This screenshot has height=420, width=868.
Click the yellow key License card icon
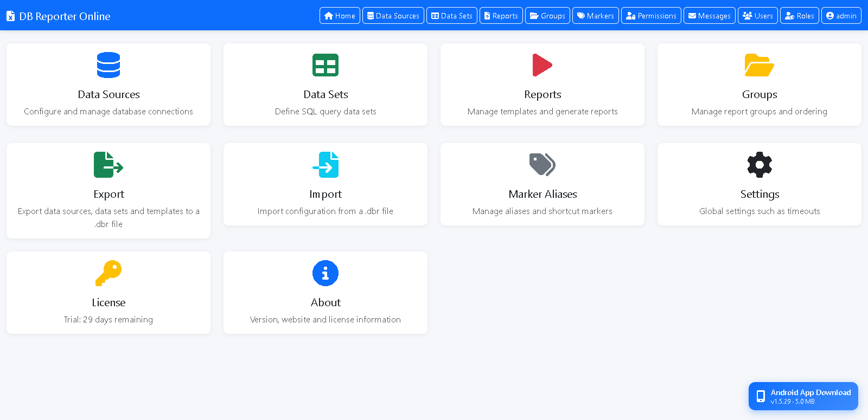pos(108,273)
